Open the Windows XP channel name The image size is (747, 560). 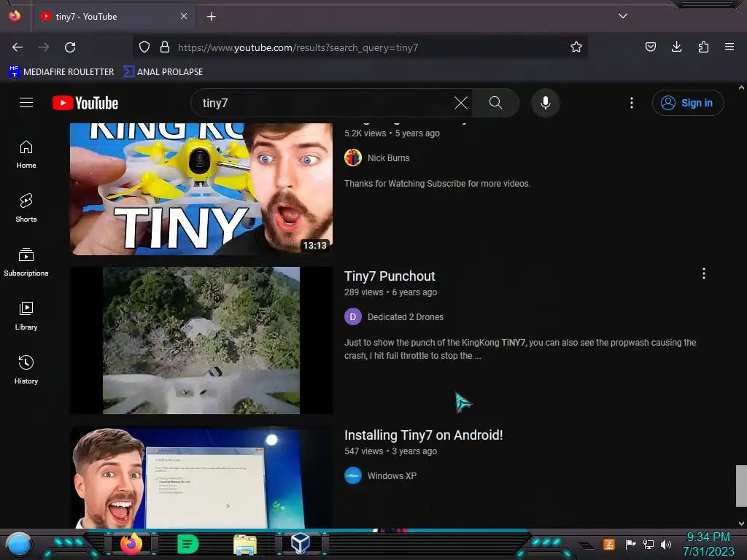click(x=392, y=476)
